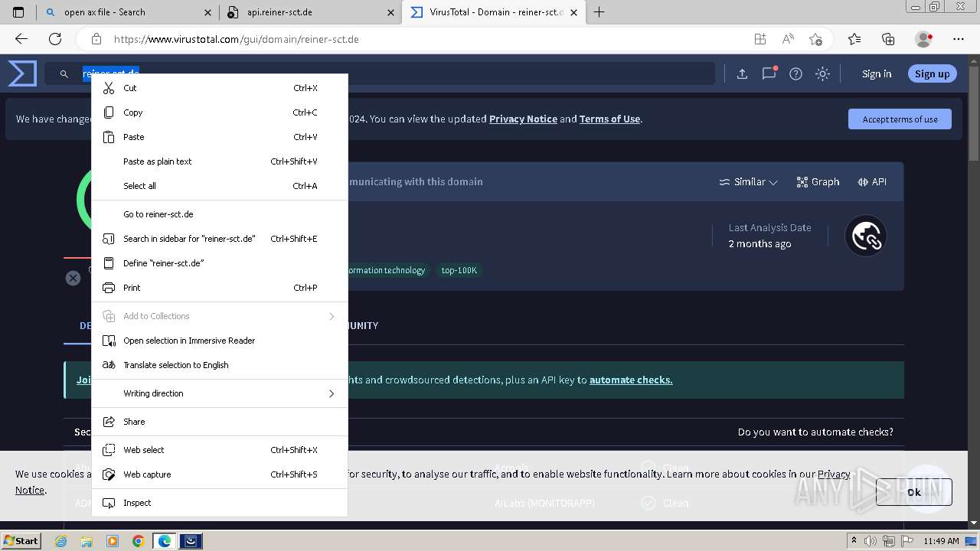This screenshot has width=980, height=551.
Task: Open the tab actions menu icon
Action: click(18, 12)
